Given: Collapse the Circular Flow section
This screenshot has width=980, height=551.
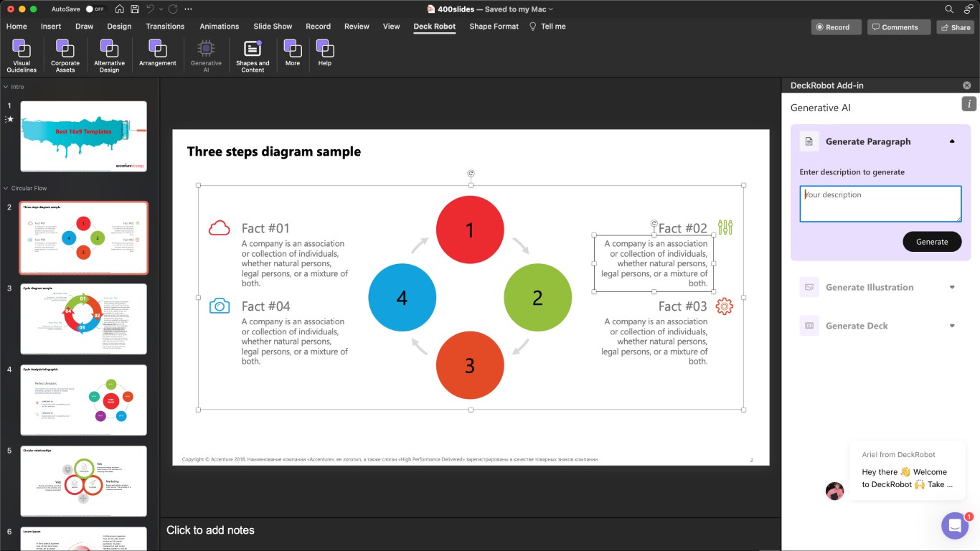Looking at the screenshot, I should point(6,188).
